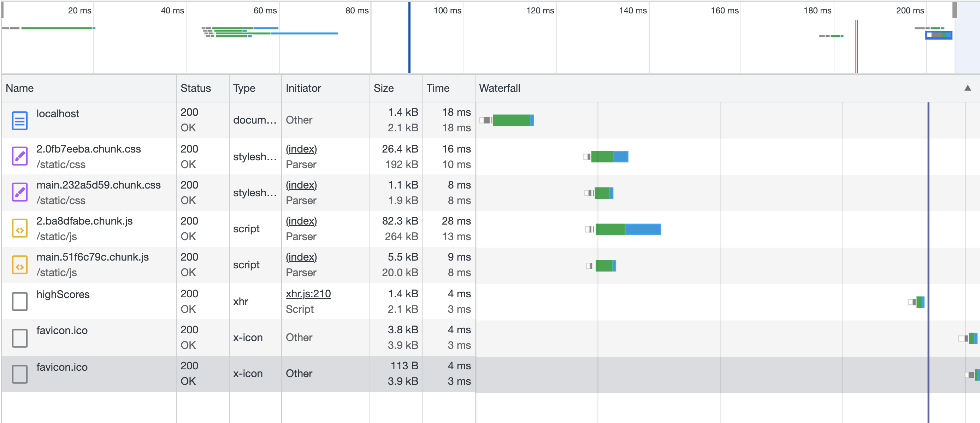Select the script icon for 2.ba8dfabe.chunk.js

tap(19, 228)
